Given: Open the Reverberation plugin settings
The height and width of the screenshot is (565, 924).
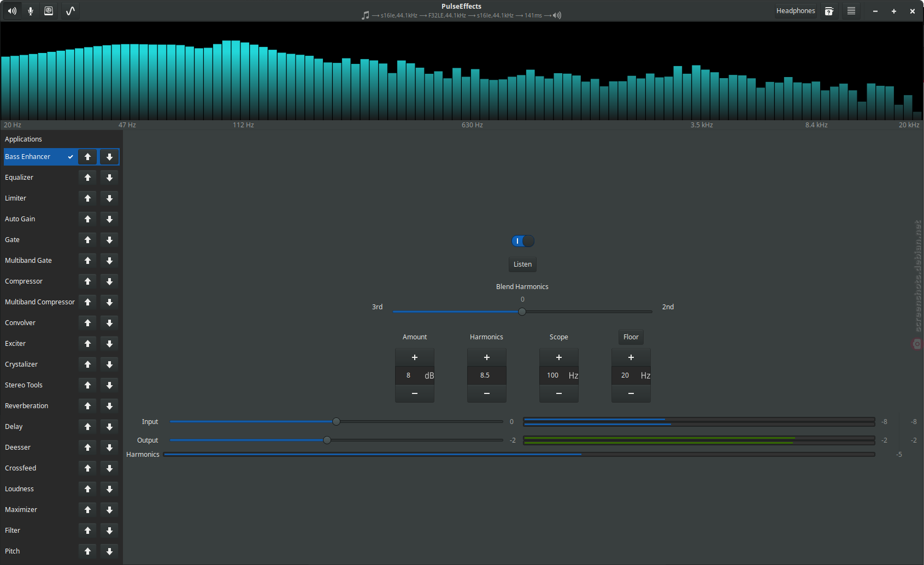Looking at the screenshot, I should point(27,406).
